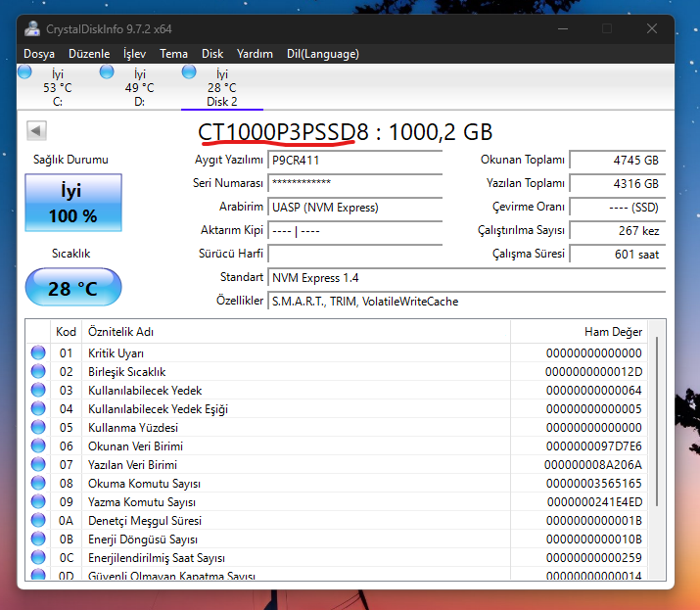Click the Çalıştırılma Sayısı value 267 kez
This screenshot has height=610, width=700.
pos(618,231)
